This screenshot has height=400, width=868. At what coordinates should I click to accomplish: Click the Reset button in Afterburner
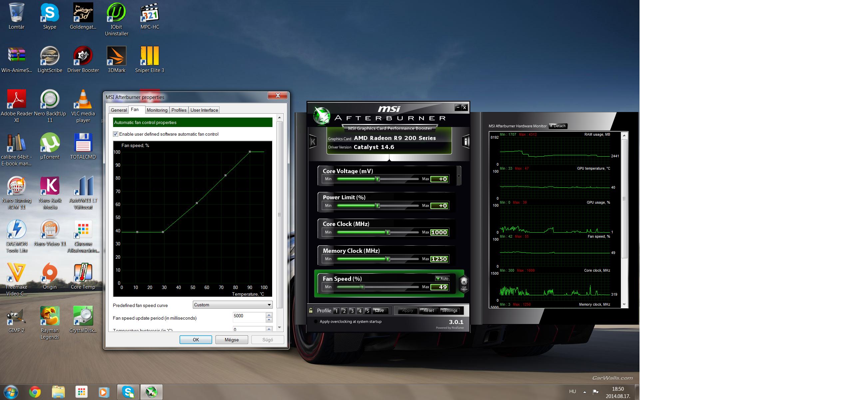[x=429, y=310]
